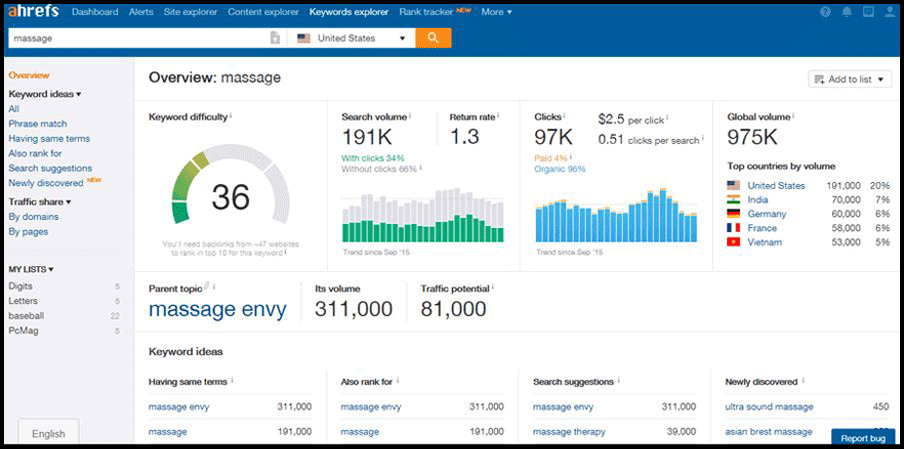Open Keywords explorer tab
The width and height of the screenshot is (904, 449).
click(349, 12)
